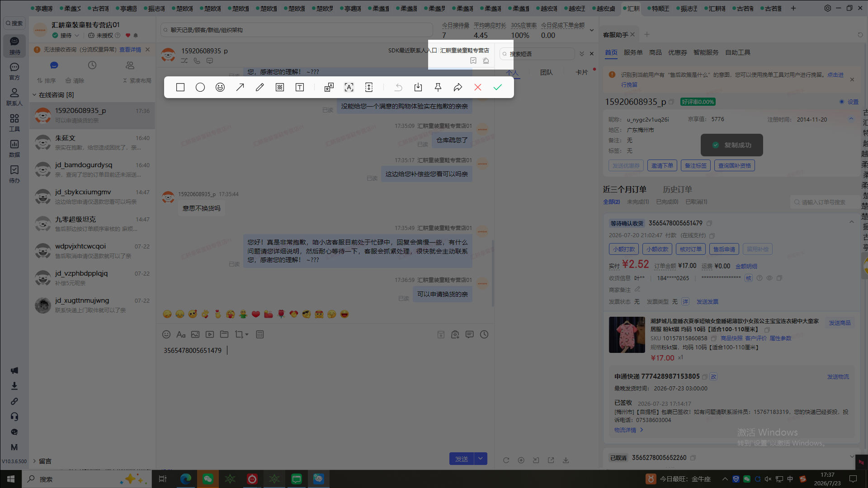Toggle 紧凑布局 compact layout

point(137,80)
